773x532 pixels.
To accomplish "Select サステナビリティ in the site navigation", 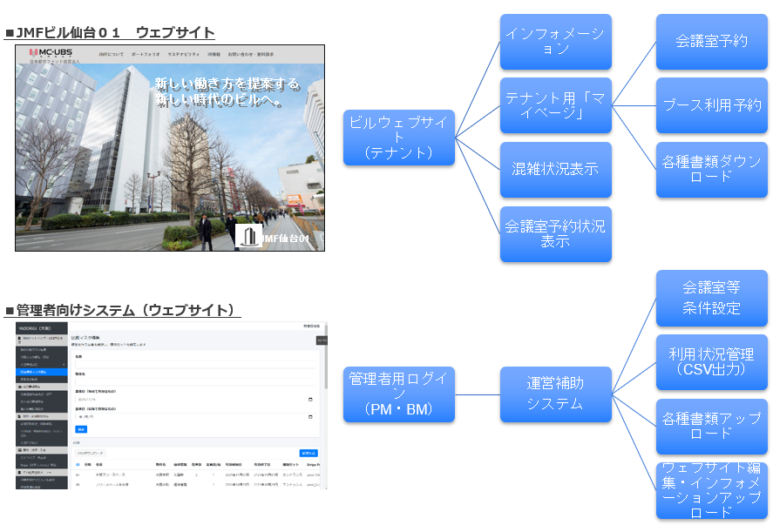I will point(184,53).
